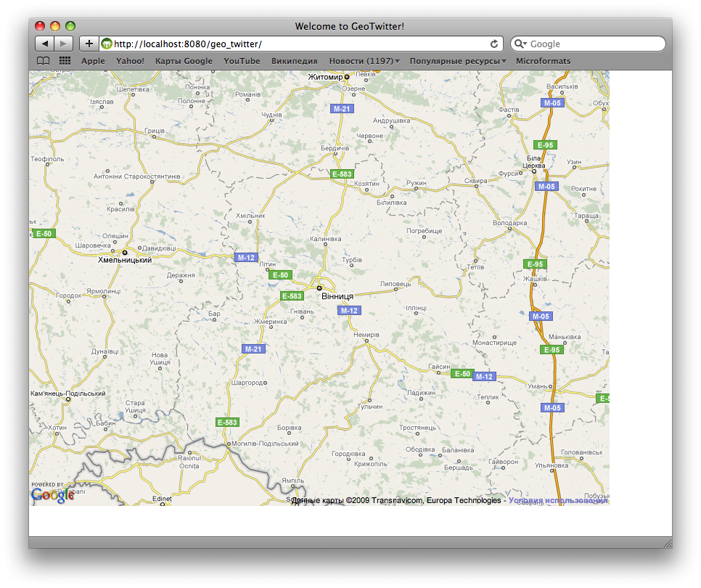The width and height of the screenshot is (701, 588).
Task: Click the Кам'янець-Подільський label
Action: click(x=68, y=393)
